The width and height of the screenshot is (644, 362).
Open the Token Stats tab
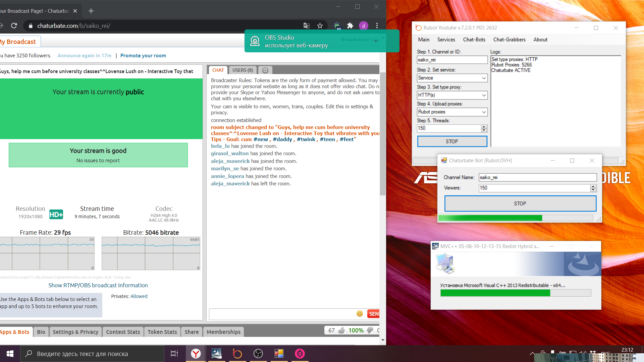click(162, 332)
